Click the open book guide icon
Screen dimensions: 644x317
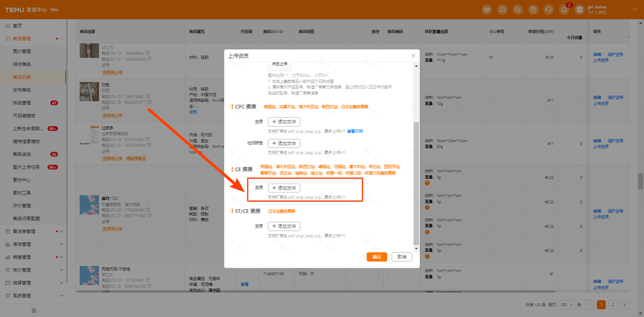click(x=502, y=10)
